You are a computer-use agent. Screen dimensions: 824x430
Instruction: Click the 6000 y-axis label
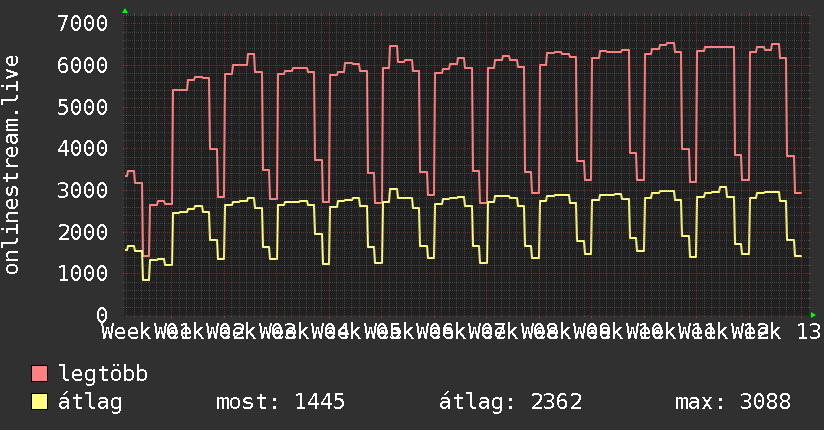(83, 65)
